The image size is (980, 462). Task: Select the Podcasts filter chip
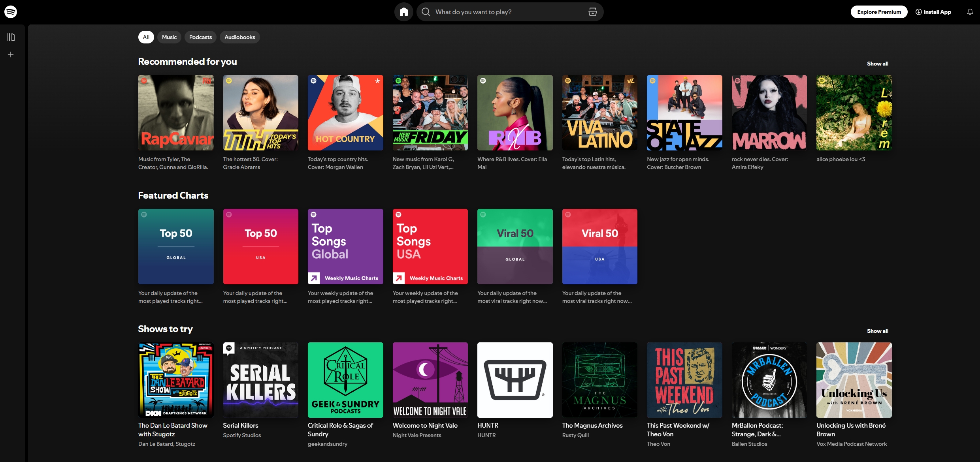200,37
